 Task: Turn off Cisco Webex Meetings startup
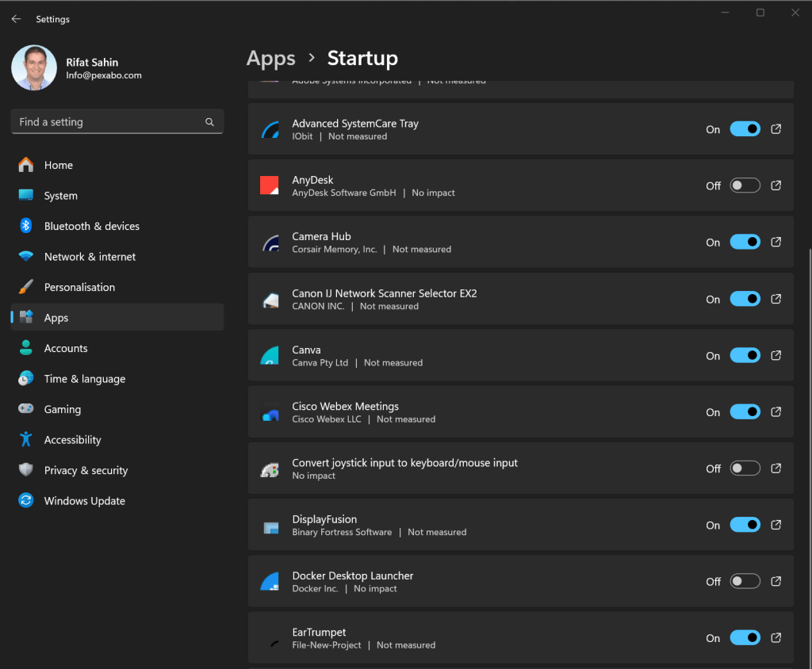pos(745,411)
